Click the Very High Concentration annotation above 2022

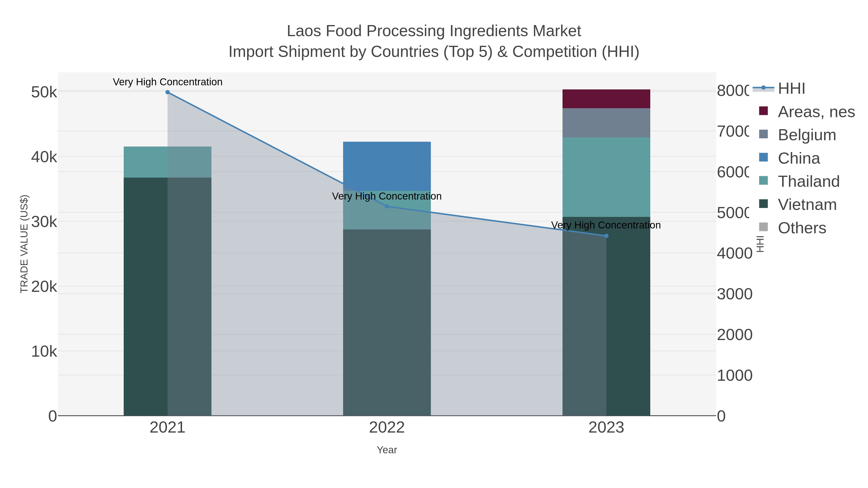tap(387, 196)
